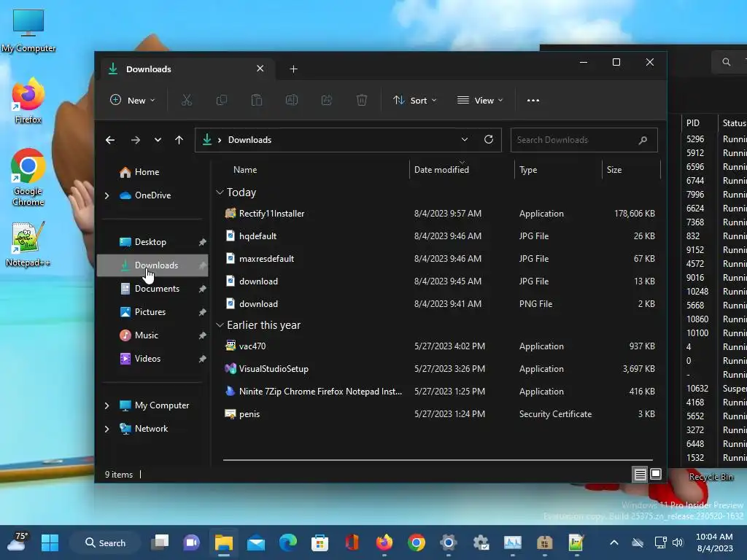Select VisualStudioSetup file
The image size is (747, 560).
coord(439,368)
